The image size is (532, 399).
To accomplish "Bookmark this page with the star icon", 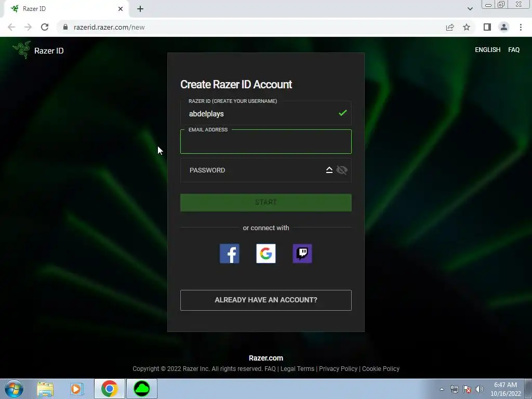I will (x=467, y=27).
